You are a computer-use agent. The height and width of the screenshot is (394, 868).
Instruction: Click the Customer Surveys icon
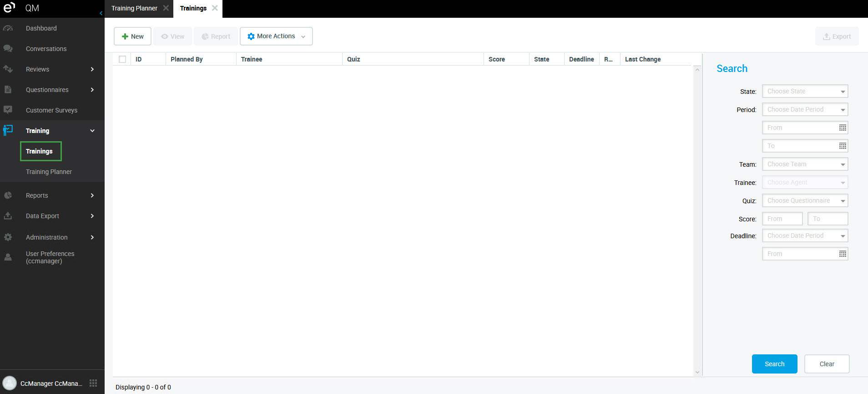coord(8,110)
